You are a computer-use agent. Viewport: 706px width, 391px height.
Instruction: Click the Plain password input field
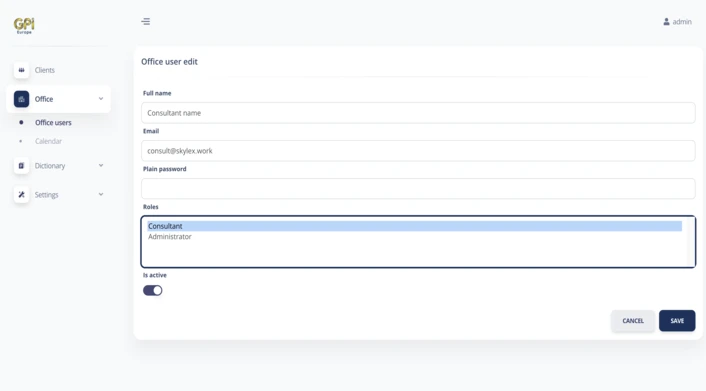click(x=418, y=189)
